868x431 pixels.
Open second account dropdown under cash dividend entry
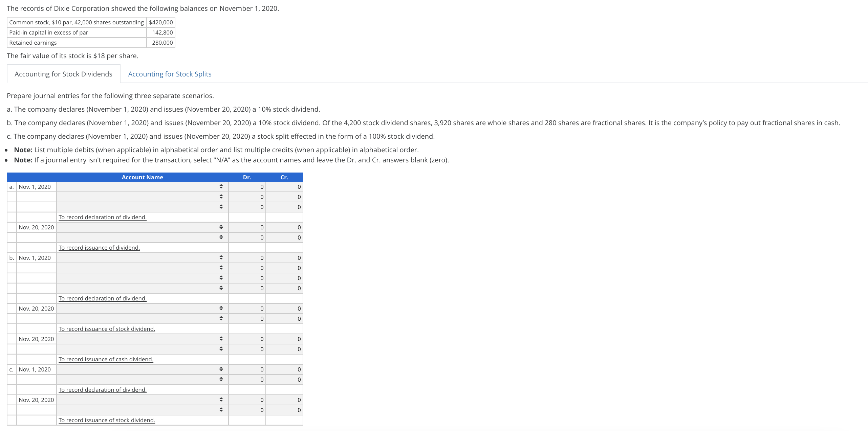[x=142, y=349]
